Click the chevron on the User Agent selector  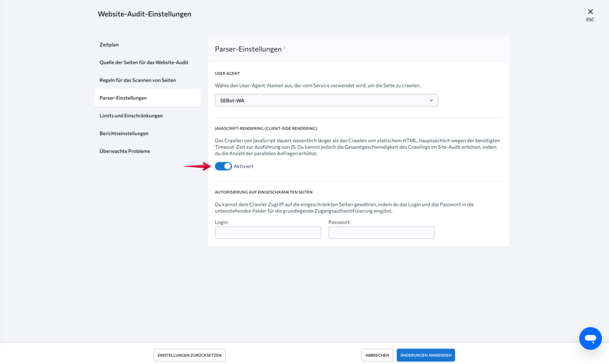[x=432, y=100]
